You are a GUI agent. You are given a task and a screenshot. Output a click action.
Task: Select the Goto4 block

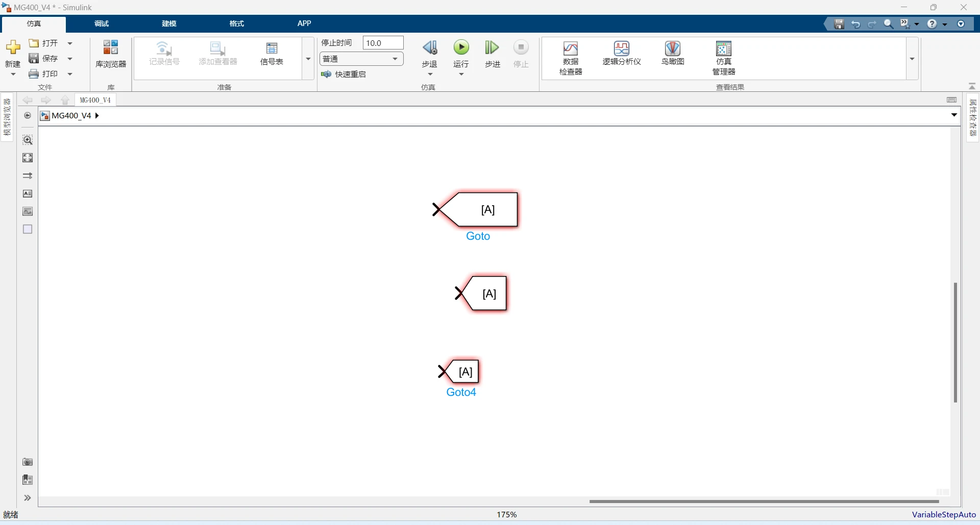(x=461, y=371)
